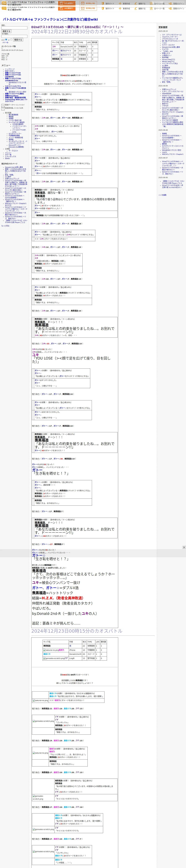
Task: Expand the 関連資料集-バトロイ以外 plus box
Action: click(x=3, y=109)
